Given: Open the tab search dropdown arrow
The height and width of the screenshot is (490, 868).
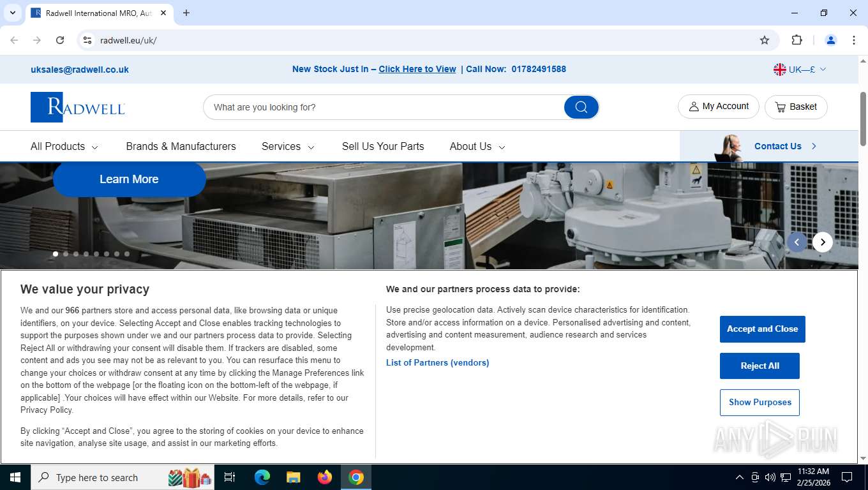Looking at the screenshot, I should pos(12,13).
